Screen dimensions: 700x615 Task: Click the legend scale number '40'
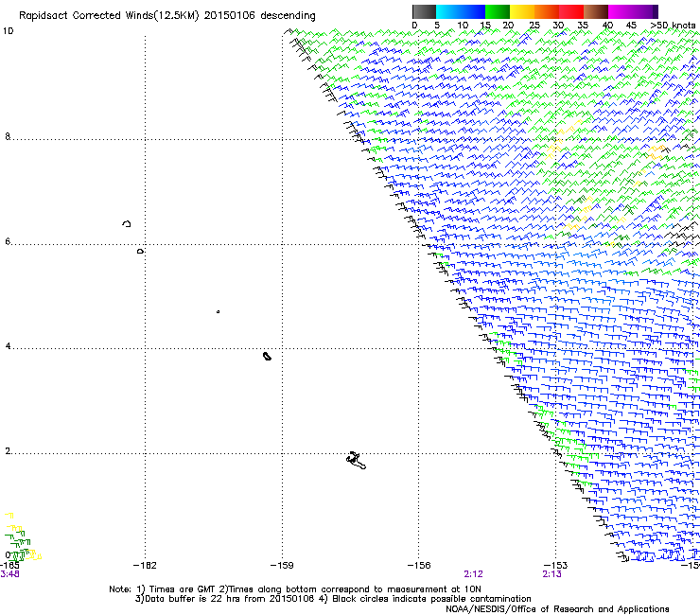click(607, 26)
